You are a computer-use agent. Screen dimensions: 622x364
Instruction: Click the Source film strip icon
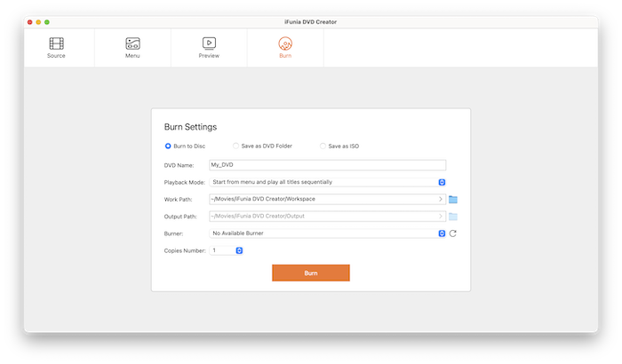point(56,43)
